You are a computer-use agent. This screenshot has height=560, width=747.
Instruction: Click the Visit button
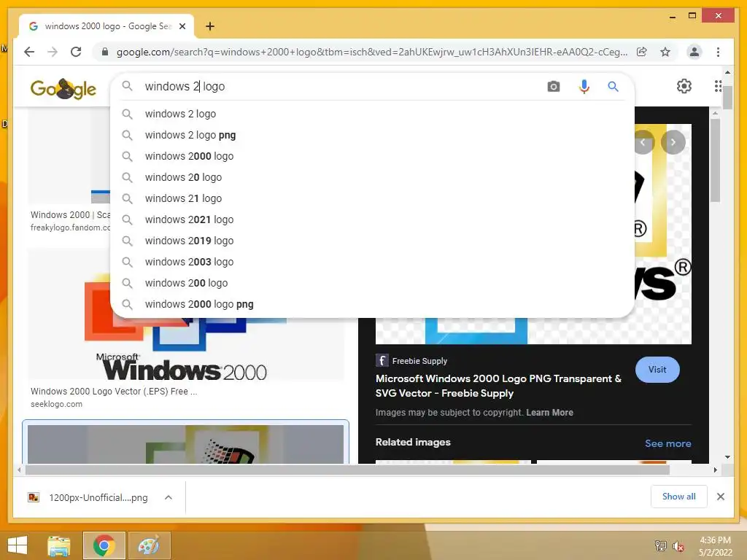coord(657,370)
